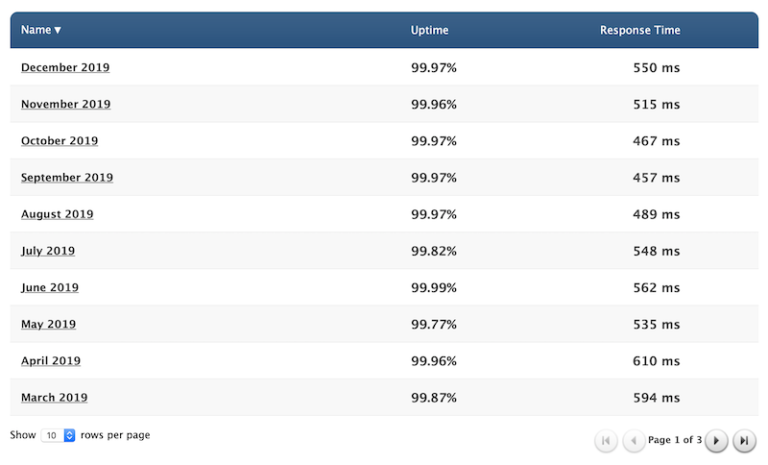Open the April 2019 report link
The image size is (768, 465).
click(51, 361)
